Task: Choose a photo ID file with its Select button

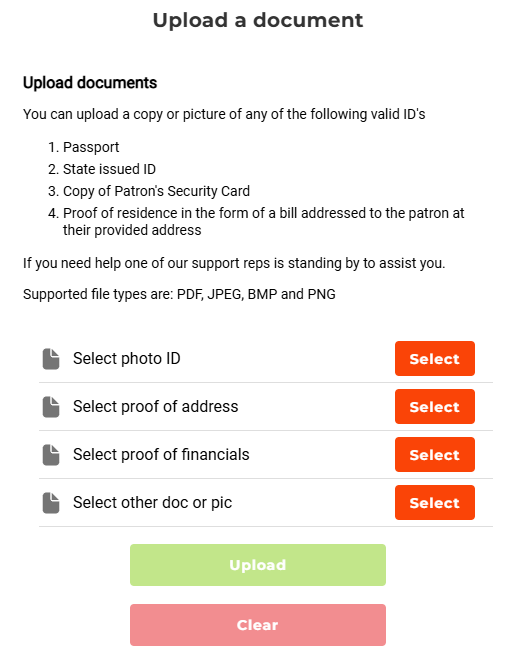Action: [x=435, y=359]
